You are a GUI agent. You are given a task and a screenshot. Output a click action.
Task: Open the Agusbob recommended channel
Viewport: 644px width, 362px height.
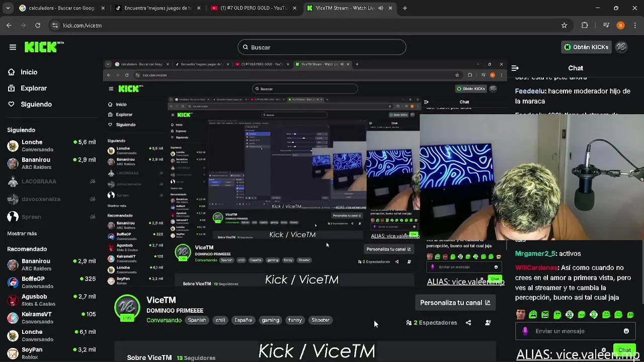click(x=51, y=300)
